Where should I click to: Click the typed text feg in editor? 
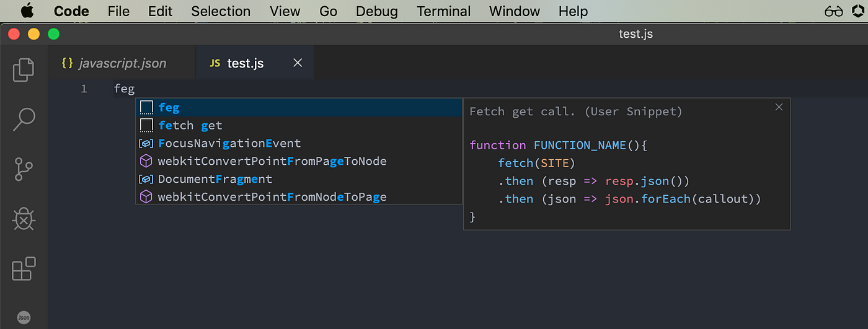pos(124,89)
